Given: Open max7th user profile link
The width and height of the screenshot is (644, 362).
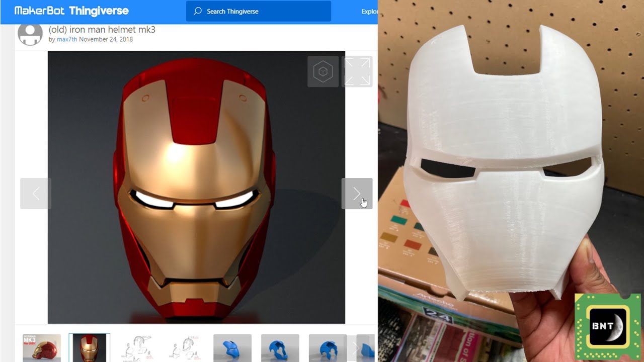Looking at the screenshot, I should click(x=67, y=39).
